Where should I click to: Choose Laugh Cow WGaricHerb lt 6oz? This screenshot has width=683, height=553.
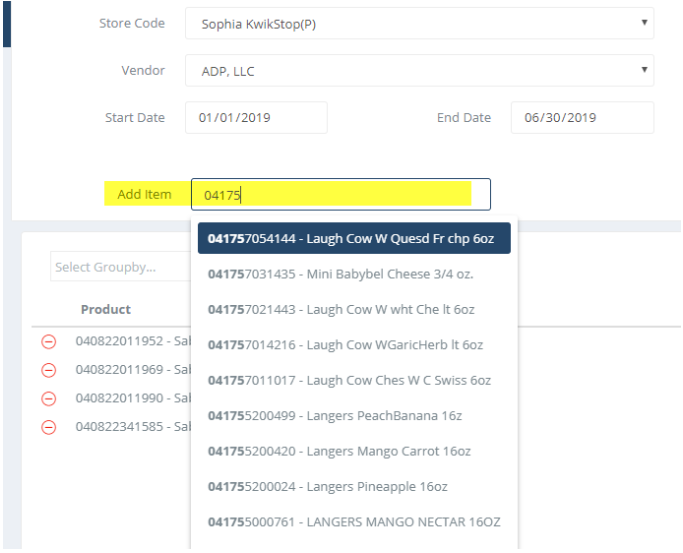pyautogui.click(x=354, y=345)
